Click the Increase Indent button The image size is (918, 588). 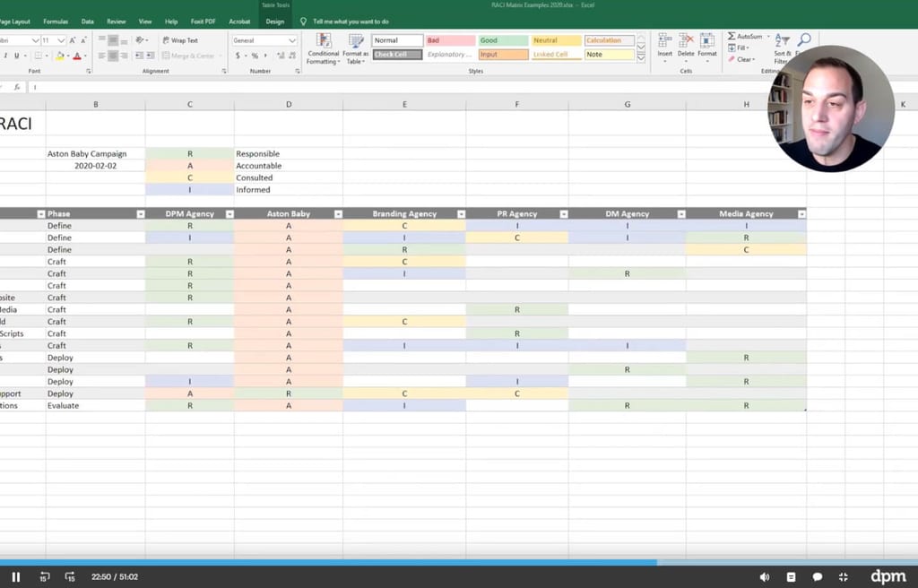[151, 56]
